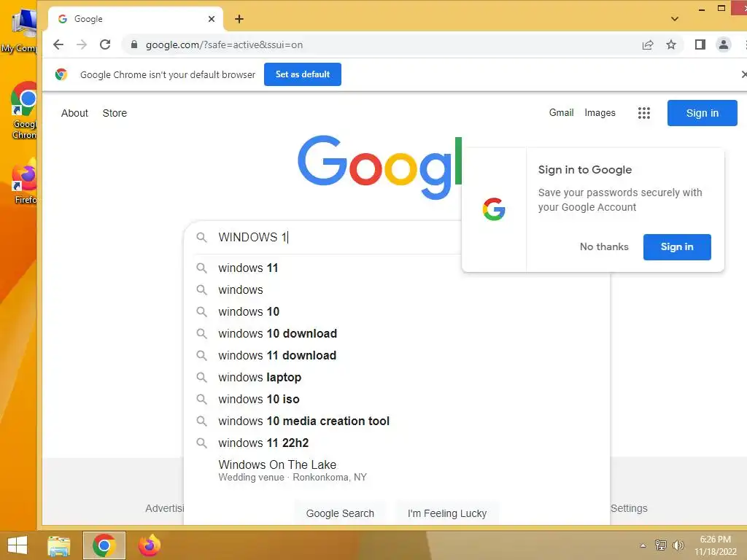Open the Settings footer link

[x=629, y=508]
